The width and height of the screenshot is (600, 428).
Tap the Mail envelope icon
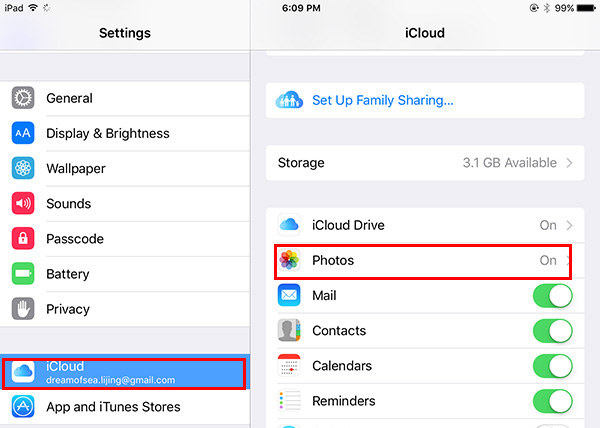tap(289, 295)
